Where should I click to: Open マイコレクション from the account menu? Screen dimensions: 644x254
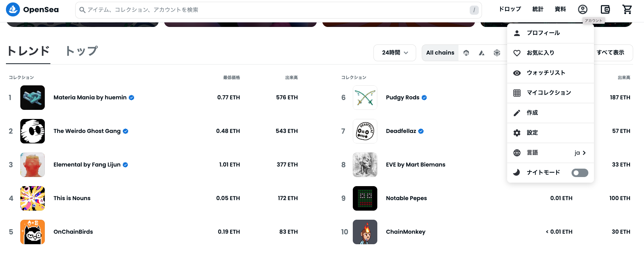(x=549, y=93)
